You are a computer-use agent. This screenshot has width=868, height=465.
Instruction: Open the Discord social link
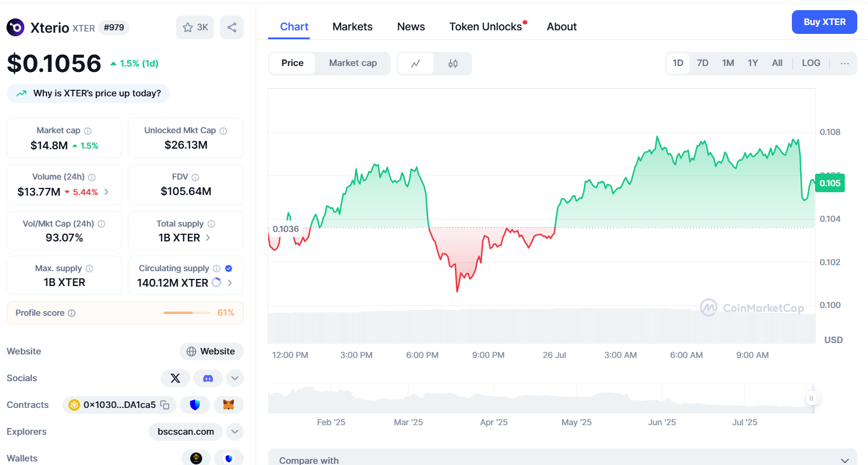[x=208, y=378]
